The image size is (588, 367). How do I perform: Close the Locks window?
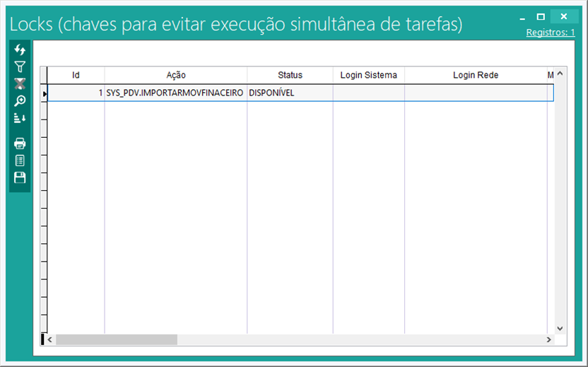click(x=564, y=16)
